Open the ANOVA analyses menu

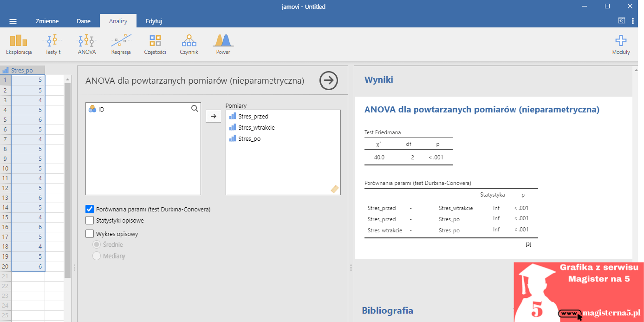pyautogui.click(x=87, y=45)
